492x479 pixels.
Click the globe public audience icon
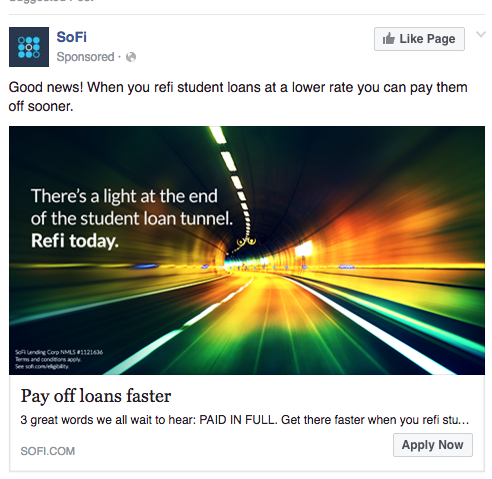pos(131,57)
